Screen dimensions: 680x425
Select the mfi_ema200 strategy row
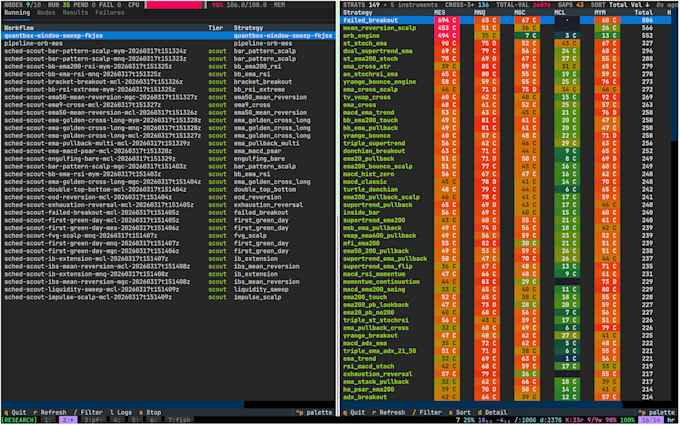(x=506, y=243)
